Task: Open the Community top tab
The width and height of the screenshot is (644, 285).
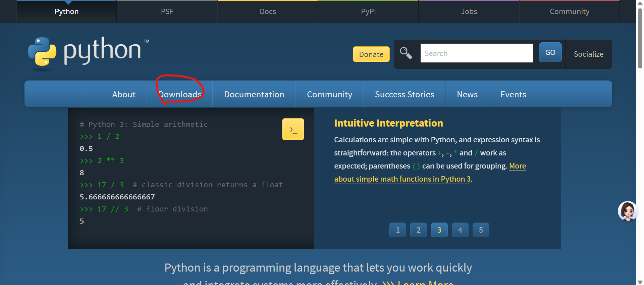Action: (x=570, y=11)
